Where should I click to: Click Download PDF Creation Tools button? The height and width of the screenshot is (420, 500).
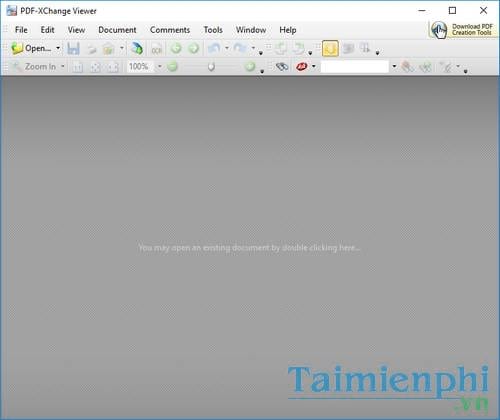pos(463,30)
